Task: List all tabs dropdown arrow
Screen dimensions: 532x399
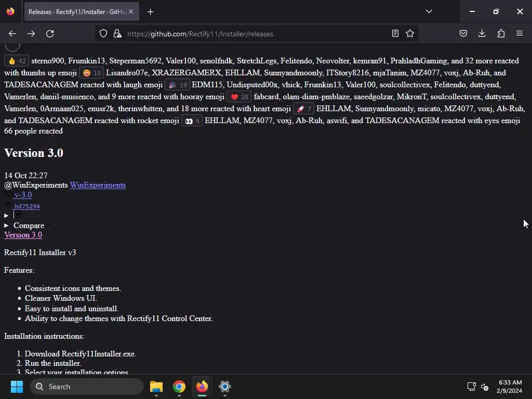Action: point(429,11)
